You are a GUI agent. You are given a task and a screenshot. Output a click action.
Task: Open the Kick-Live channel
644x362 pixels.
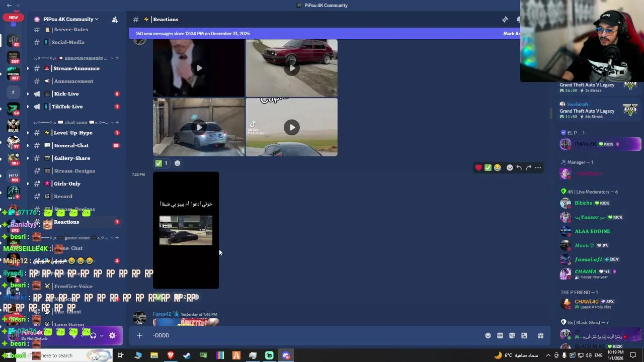pos(75,94)
